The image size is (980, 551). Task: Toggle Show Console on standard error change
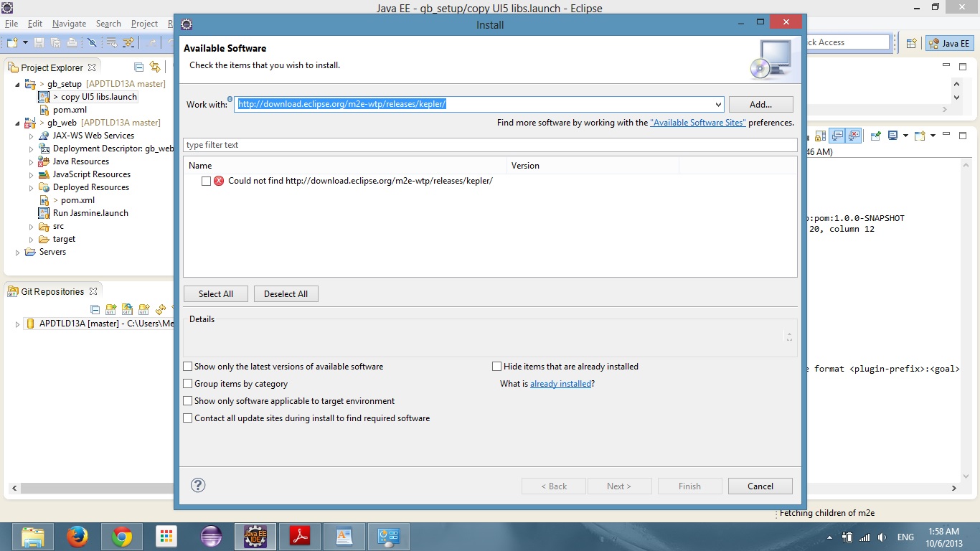click(853, 135)
